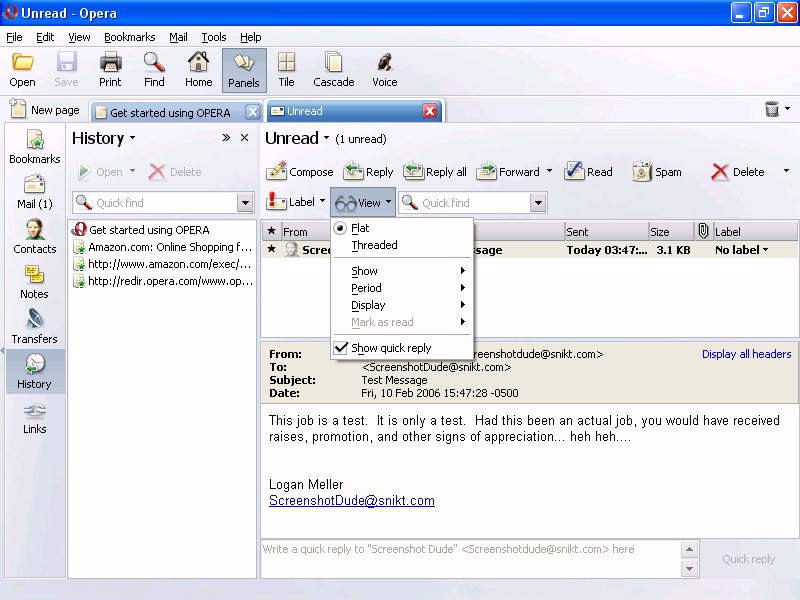Click the Spam toolbar icon
Image resolution: width=800 pixels, height=600 pixels.
642,172
